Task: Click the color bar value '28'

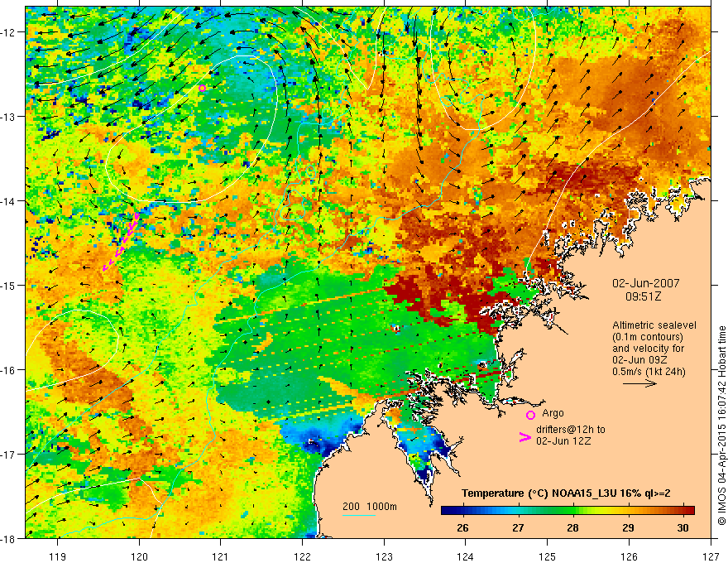Action: tap(573, 527)
